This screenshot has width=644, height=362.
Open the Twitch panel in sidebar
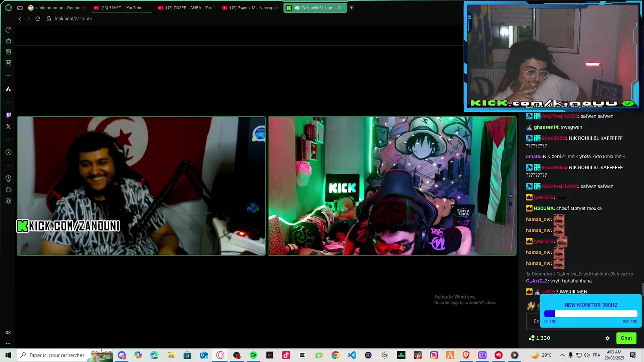(x=8, y=115)
